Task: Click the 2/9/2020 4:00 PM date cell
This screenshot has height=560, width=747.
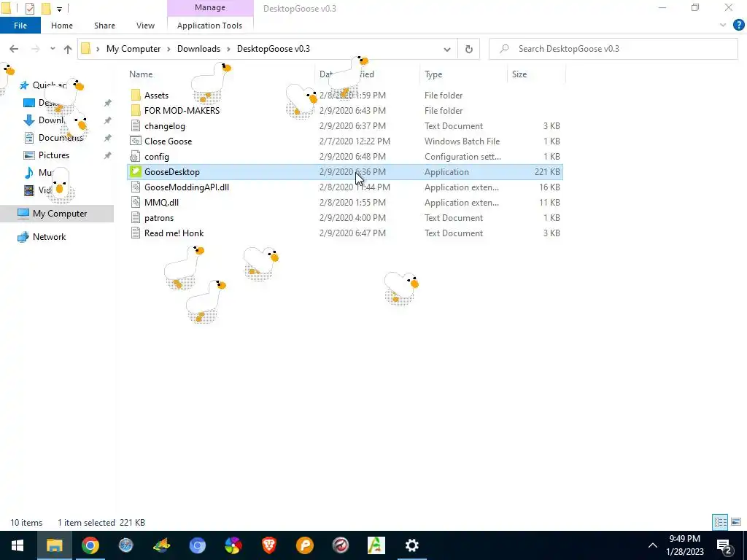Action: coord(352,217)
